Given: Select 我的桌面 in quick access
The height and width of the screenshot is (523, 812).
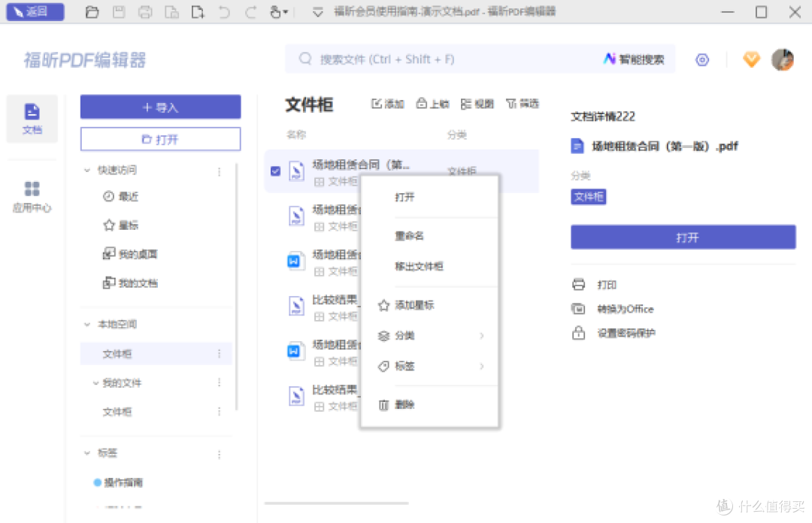Looking at the screenshot, I should tap(130, 254).
